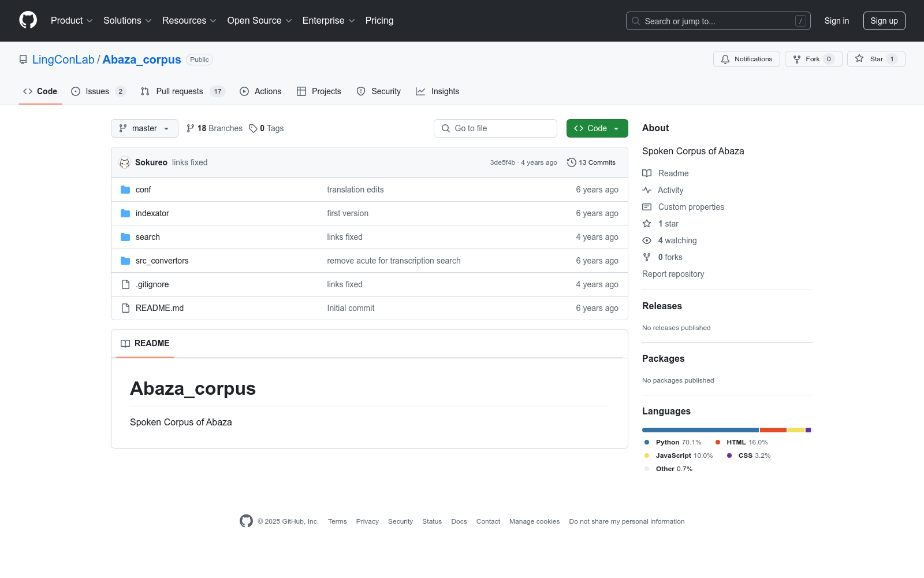Switch to the Issues tab
924x578 pixels.
(98, 91)
